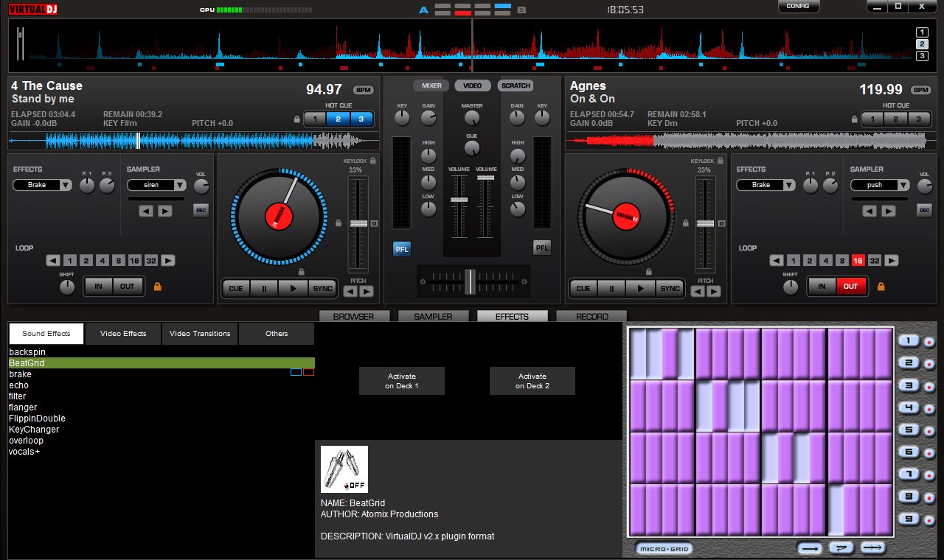Viewport: 944px width, 560px height.
Task: Open left sampler dropdown siren
Action: coord(156,185)
